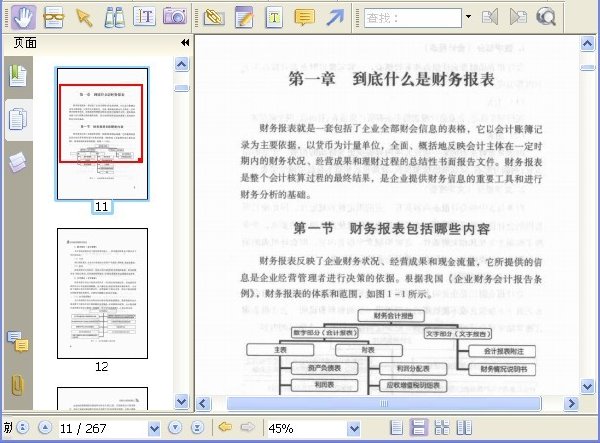Go to the last page
This screenshot has width=600, height=443.
point(197,427)
